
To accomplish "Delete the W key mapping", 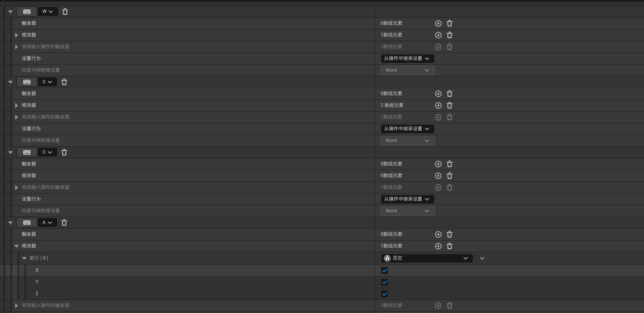I will pyautogui.click(x=65, y=12).
